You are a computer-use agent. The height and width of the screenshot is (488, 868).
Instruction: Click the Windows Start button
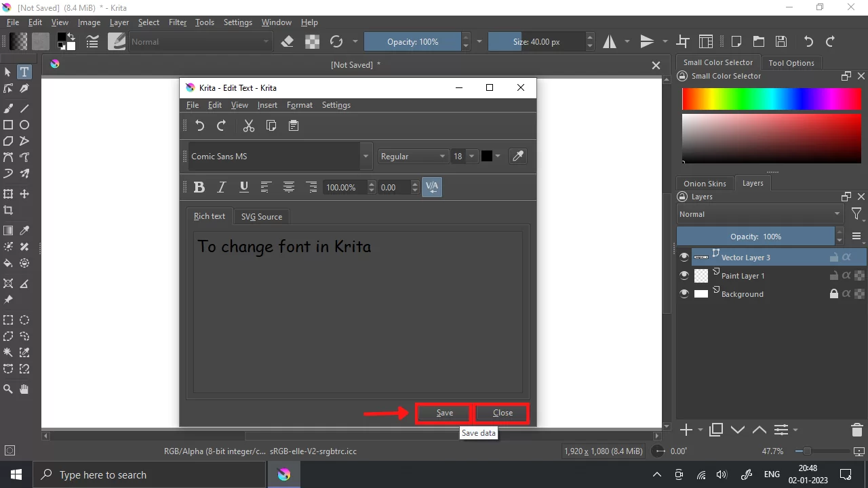pyautogui.click(x=16, y=474)
